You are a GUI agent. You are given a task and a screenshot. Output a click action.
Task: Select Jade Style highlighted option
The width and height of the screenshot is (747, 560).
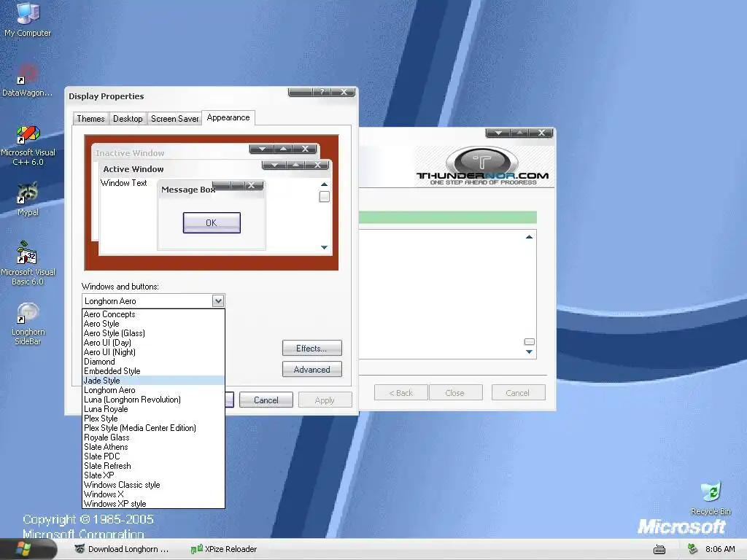click(x=153, y=381)
